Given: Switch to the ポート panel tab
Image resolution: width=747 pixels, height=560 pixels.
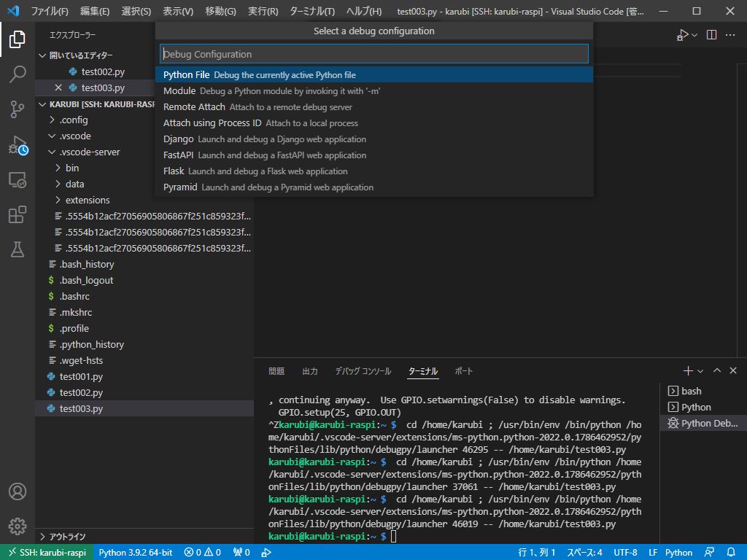Looking at the screenshot, I should pyautogui.click(x=463, y=371).
